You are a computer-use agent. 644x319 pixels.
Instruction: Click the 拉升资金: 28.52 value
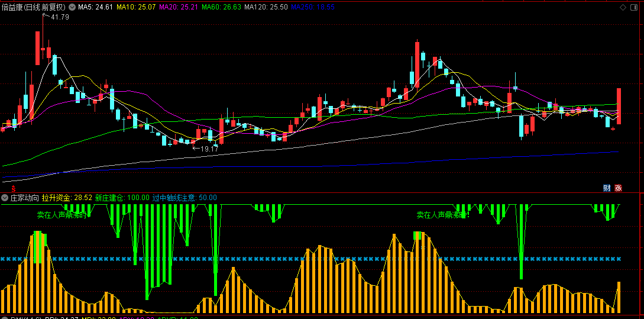pyautogui.click(x=67, y=198)
